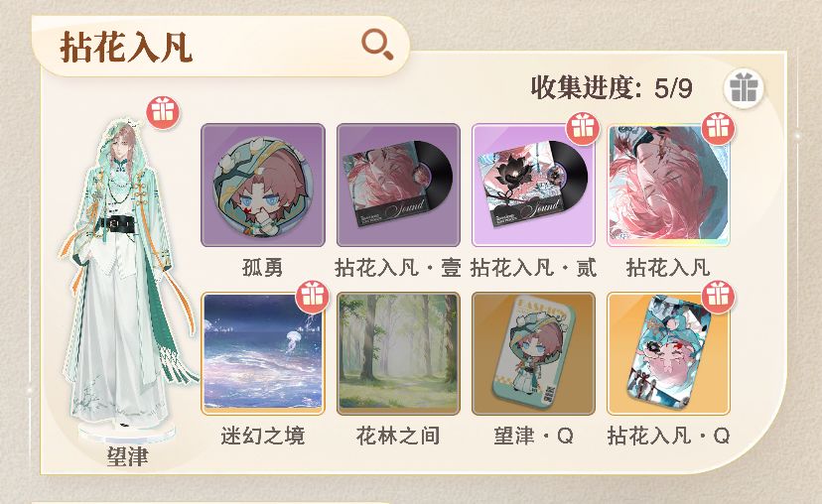
Task: Claim gift badge on 迷幻之境 thumbnail
Action: tap(312, 297)
